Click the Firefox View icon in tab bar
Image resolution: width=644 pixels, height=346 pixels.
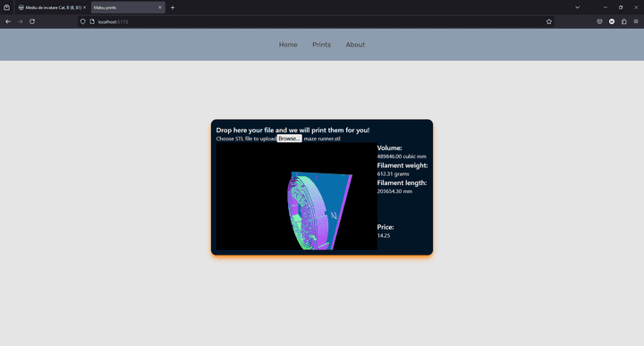tap(6, 7)
